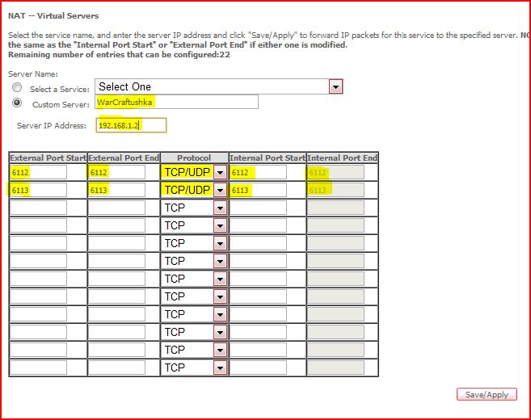This screenshot has height=420, width=531.
Task: Open the Protocol dropdown in row 6112
Action: [x=194, y=172]
